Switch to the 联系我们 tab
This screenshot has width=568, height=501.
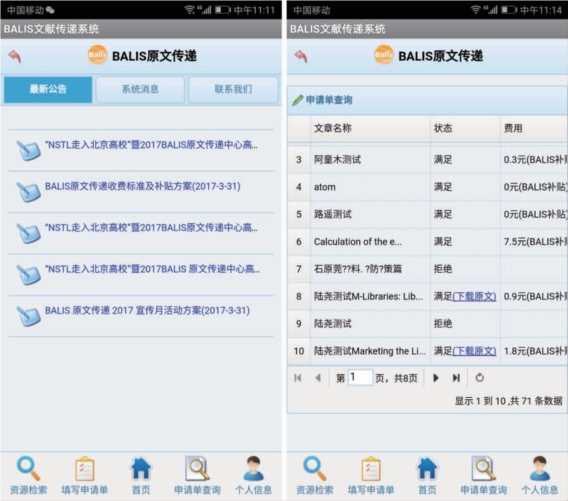(233, 89)
